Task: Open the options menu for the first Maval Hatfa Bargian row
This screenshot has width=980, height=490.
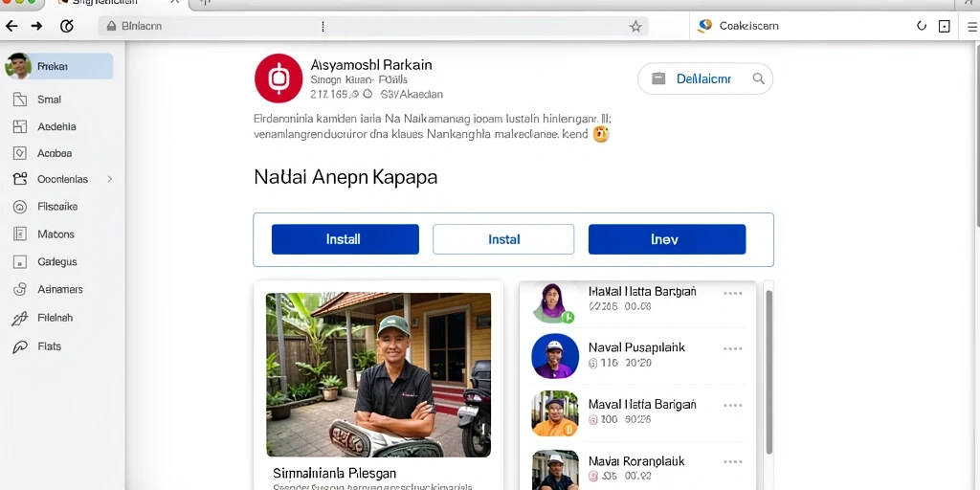Action: pos(732,293)
